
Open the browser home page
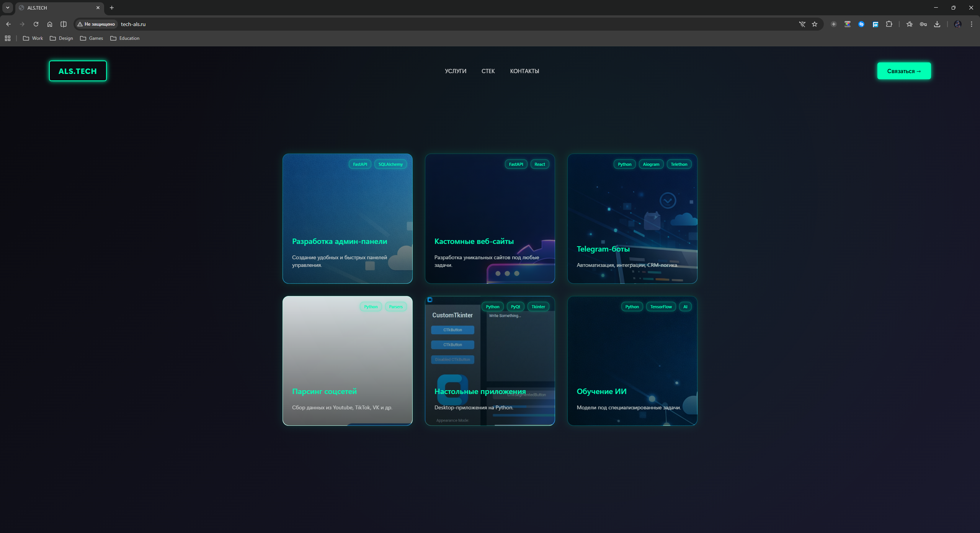point(50,24)
